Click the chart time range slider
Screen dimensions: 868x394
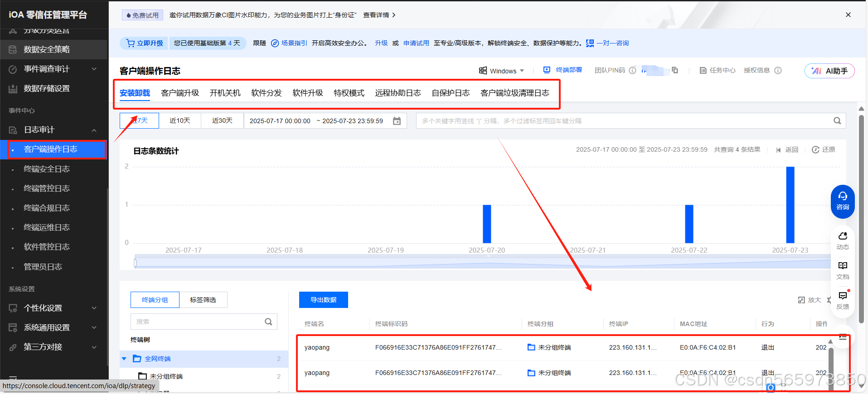tap(483, 263)
